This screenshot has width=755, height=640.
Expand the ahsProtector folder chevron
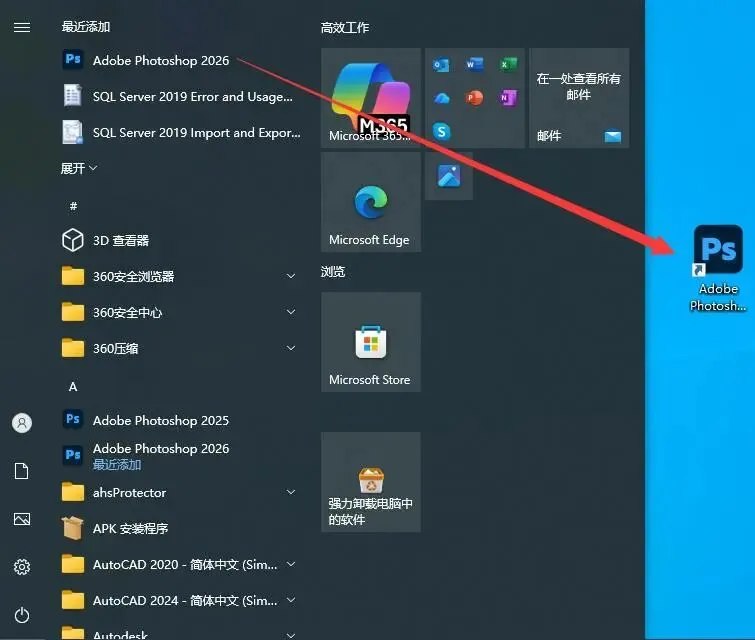pyautogui.click(x=291, y=492)
